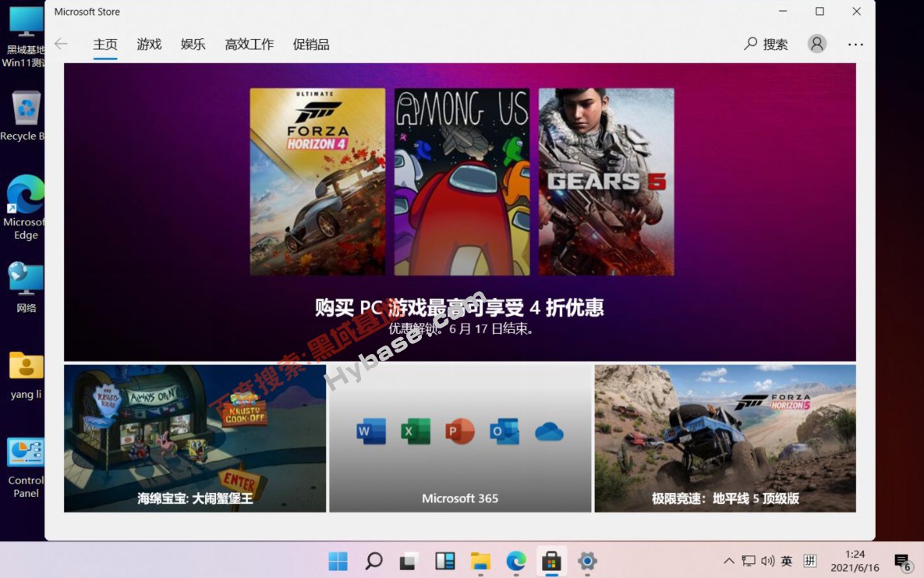Open the Gears 5 game cover
The image size is (924, 578).
tap(607, 182)
